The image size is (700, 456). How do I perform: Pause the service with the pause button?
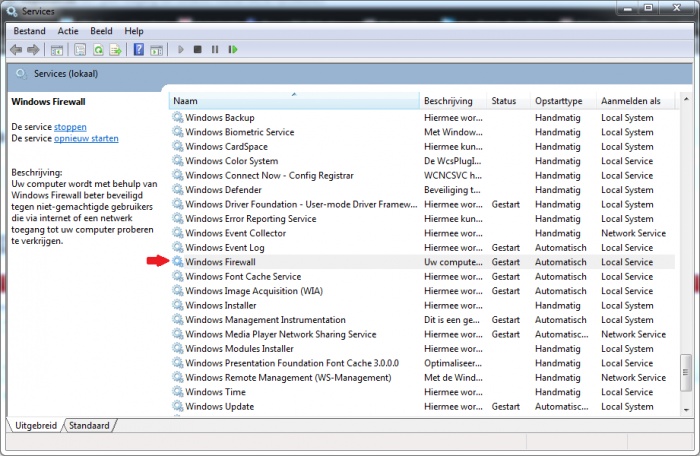pos(215,50)
